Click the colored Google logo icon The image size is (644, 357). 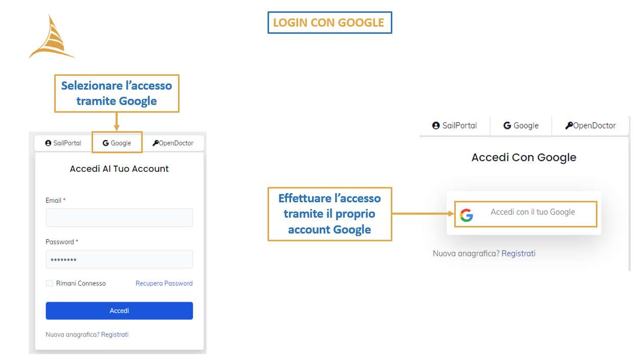point(466,215)
